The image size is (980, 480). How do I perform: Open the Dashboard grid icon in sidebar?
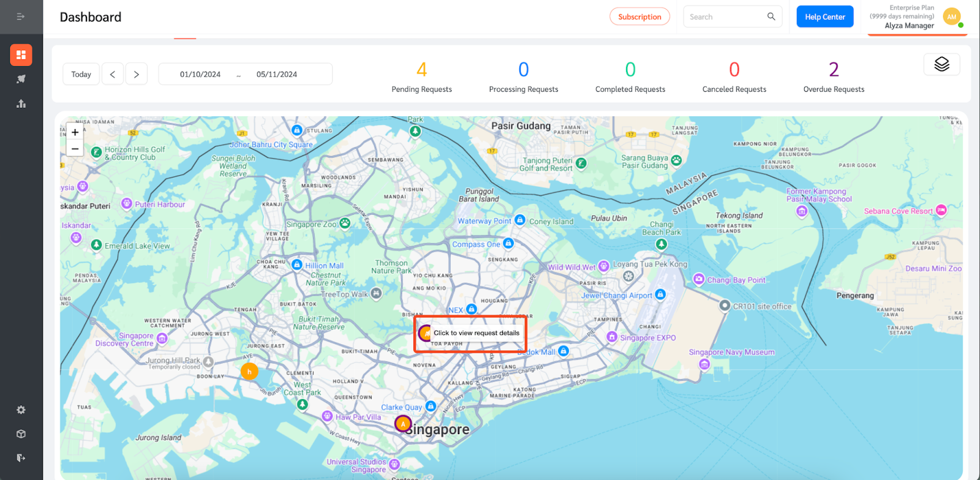pyautogui.click(x=21, y=54)
